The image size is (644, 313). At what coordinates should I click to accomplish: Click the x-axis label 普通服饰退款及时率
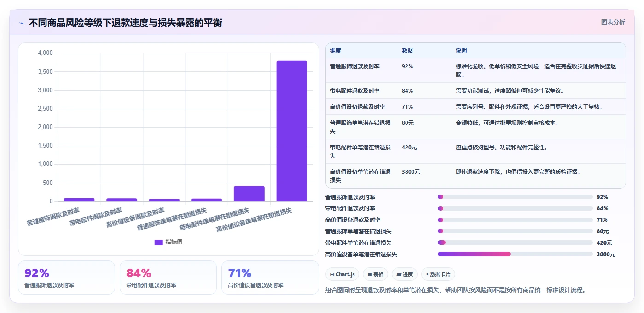click(x=53, y=217)
